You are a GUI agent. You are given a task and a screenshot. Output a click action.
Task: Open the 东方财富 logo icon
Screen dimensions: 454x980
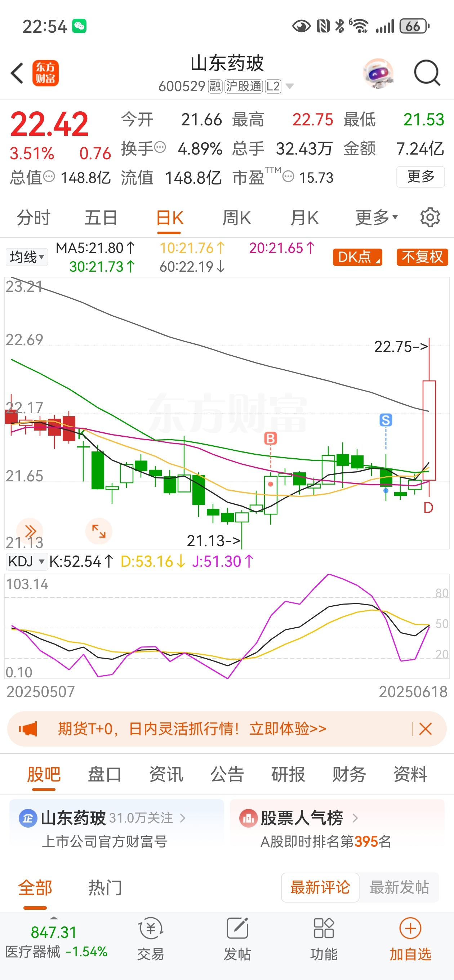pyautogui.click(x=45, y=73)
